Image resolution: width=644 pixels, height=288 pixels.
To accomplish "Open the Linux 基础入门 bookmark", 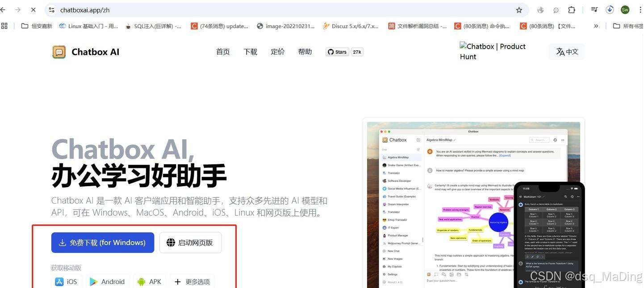I will point(88,26).
